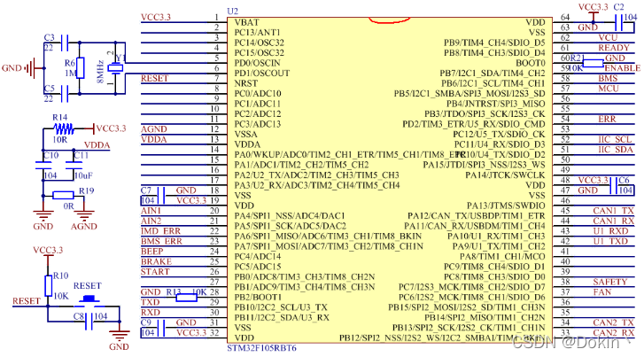Click the RXD net label at pin 30
Image resolution: width=644 pixels, height=357 pixels.
pos(151,312)
